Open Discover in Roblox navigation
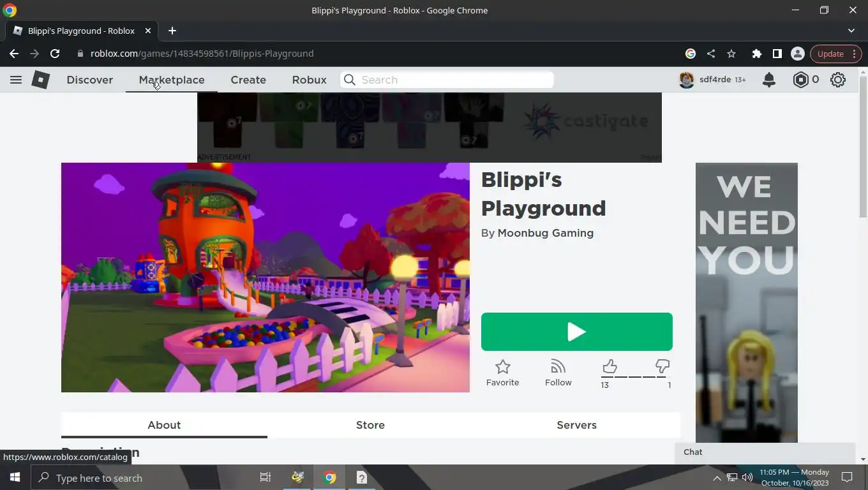The image size is (868, 490). click(90, 80)
